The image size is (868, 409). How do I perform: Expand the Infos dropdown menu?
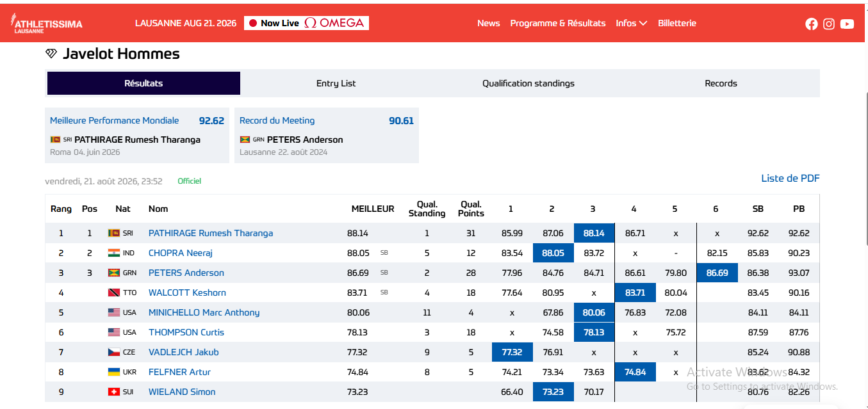click(x=631, y=23)
